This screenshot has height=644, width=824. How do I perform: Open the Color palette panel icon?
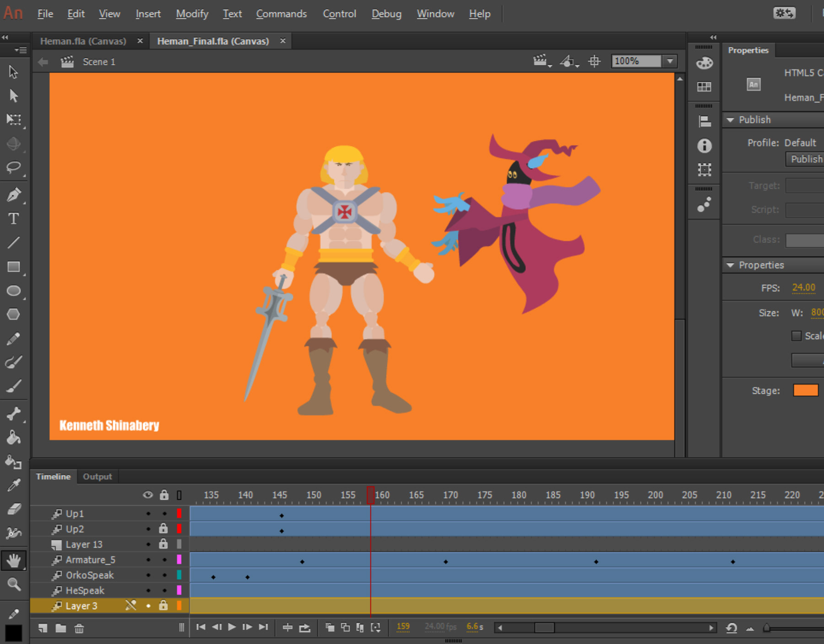pyautogui.click(x=705, y=63)
